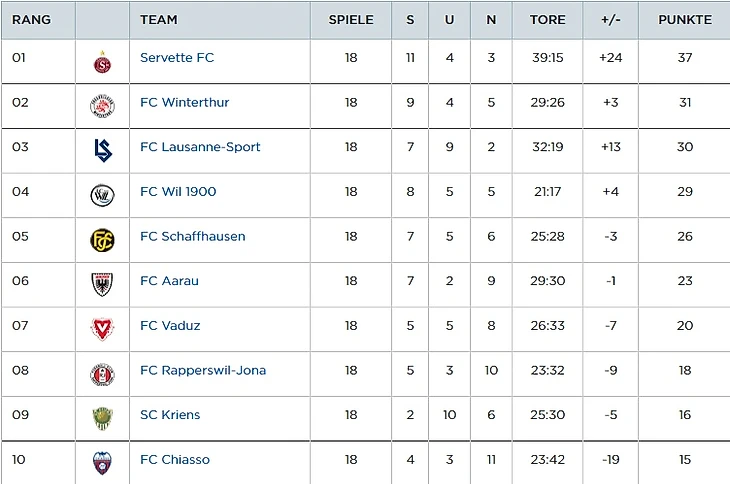Click the FC Chiasso club crest
730x484 pixels.
[102, 462]
